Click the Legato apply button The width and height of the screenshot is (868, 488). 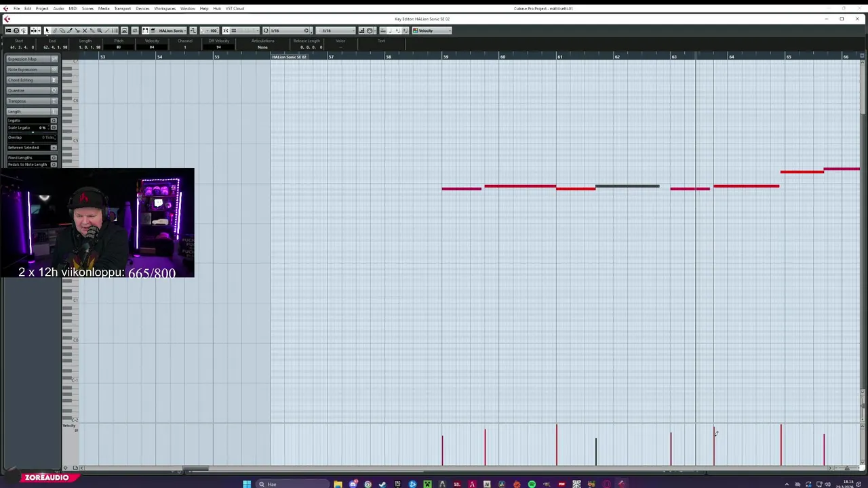click(54, 121)
